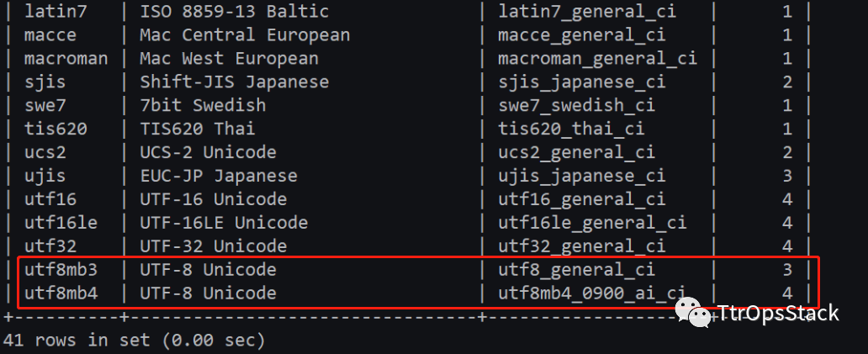The image size is (868, 354).
Task: Click EUC-JP Japanese description
Action: [218, 176]
